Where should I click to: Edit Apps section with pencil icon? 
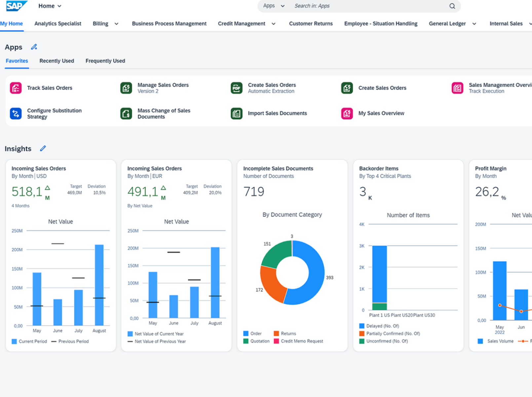[x=34, y=47]
